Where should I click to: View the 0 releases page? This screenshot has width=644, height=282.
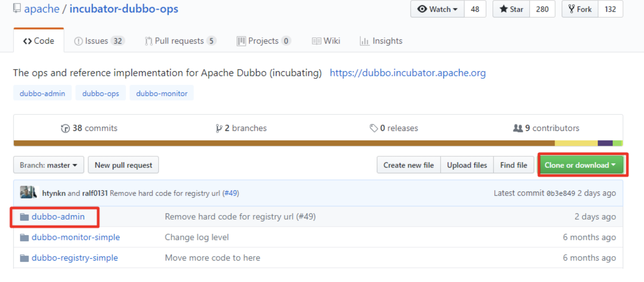[x=394, y=128]
